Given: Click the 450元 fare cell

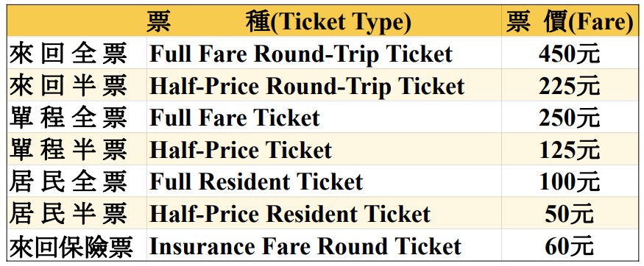Looking at the screenshot, I should point(570,54).
